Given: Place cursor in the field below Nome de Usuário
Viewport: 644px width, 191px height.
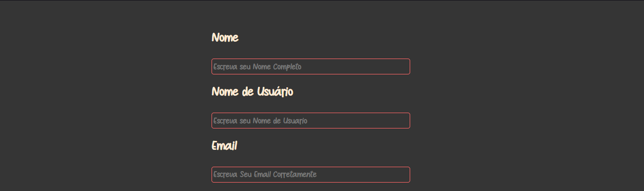Looking at the screenshot, I should (311, 121).
